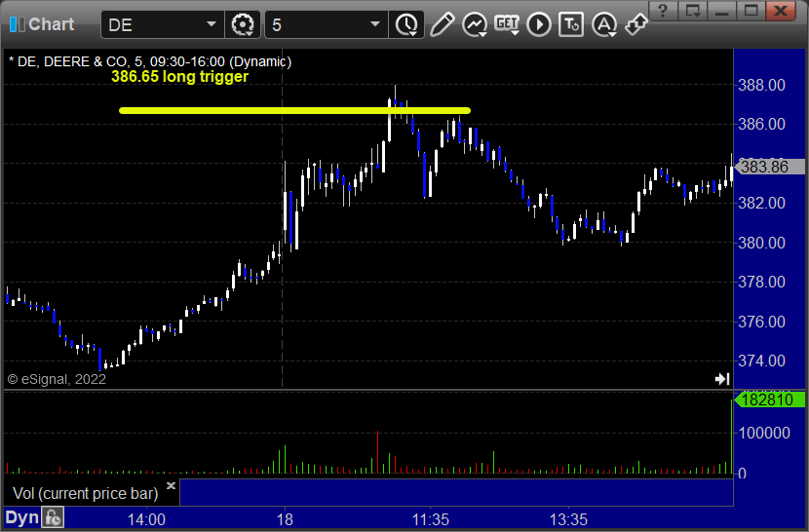Click the 386.00 price axis label
809x532 pixels.
762,124
